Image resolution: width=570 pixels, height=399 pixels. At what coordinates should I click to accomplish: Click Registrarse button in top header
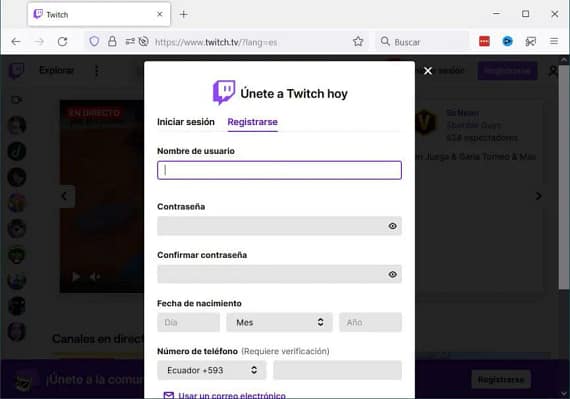pyautogui.click(x=507, y=70)
